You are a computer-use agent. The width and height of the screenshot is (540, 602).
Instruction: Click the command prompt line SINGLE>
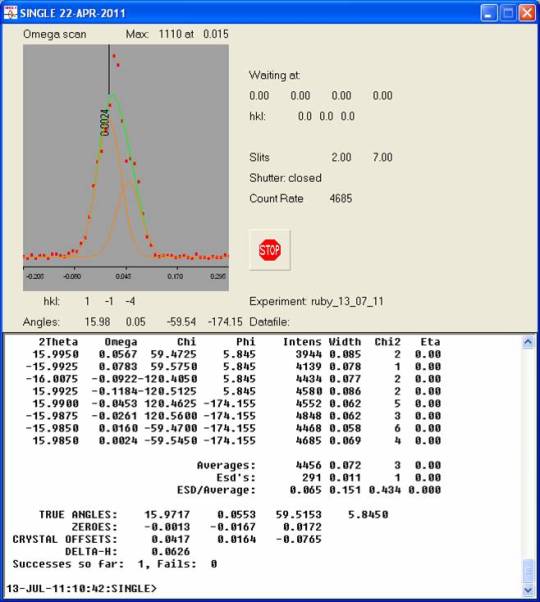pos(82,588)
